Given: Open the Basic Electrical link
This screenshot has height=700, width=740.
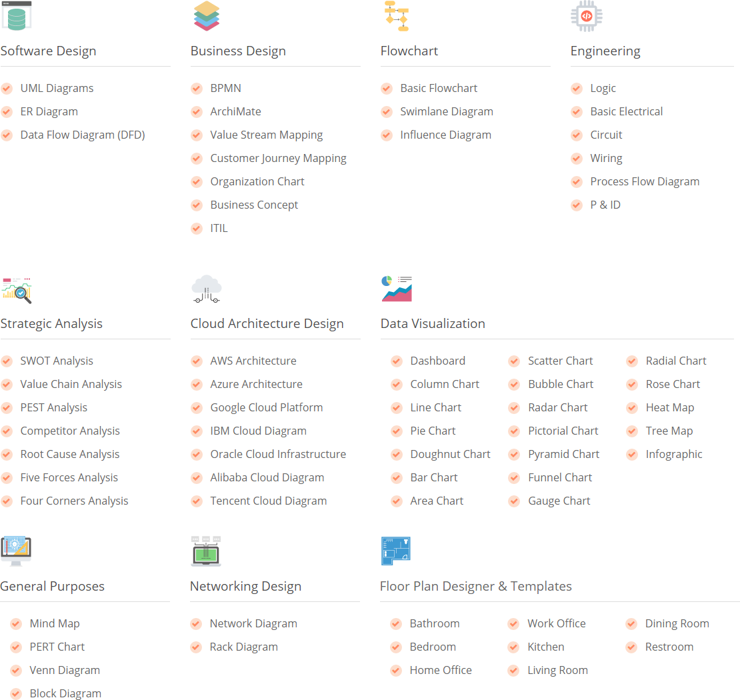Looking at the screenshot, I should [626, 112].
